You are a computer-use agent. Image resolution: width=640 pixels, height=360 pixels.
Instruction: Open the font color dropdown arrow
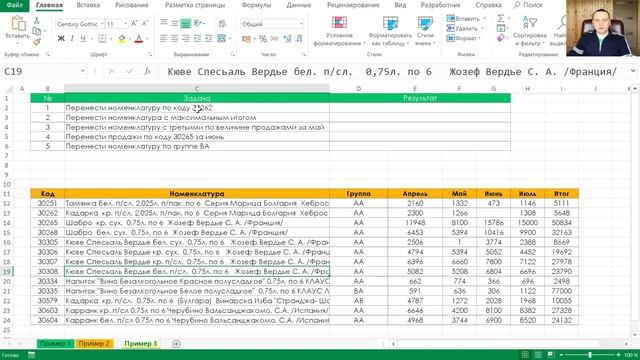147,39
